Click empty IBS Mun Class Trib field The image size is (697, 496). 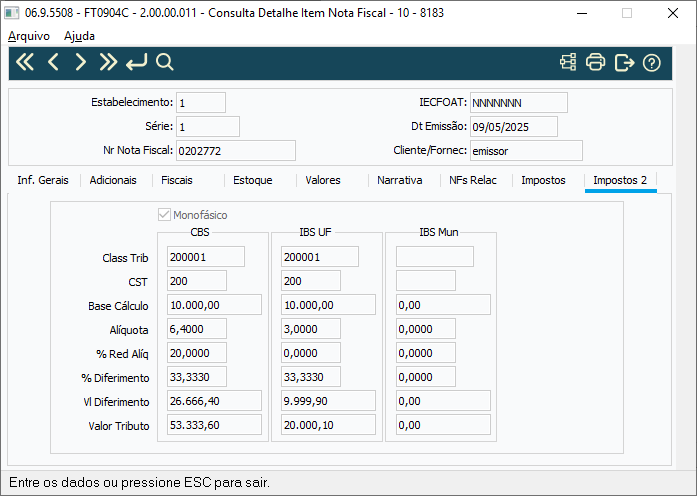[435, 257]
